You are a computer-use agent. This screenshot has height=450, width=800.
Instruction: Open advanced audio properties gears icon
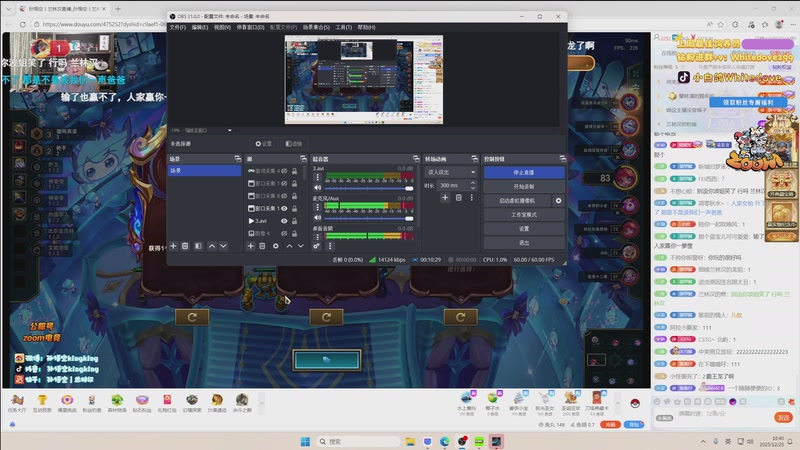[316, 246]
